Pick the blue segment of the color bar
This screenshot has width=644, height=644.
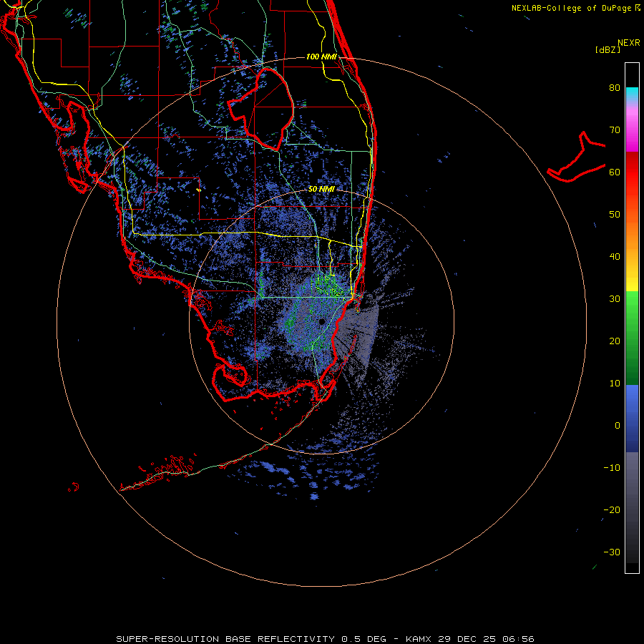632,419
